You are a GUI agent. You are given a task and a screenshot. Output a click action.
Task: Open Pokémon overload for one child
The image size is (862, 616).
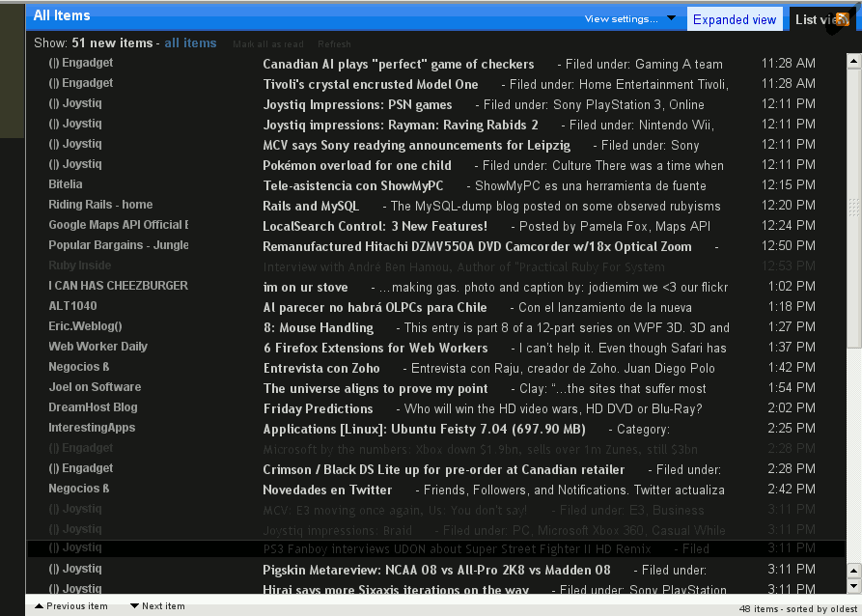pos(357,166)
